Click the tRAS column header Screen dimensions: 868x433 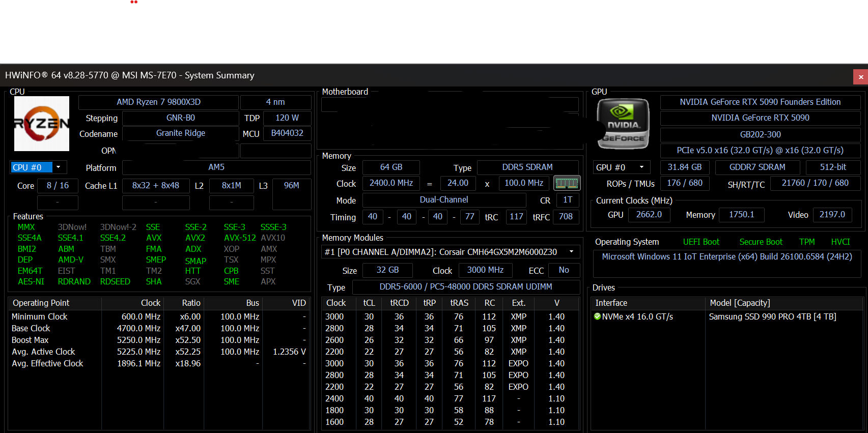pos(459,303)
